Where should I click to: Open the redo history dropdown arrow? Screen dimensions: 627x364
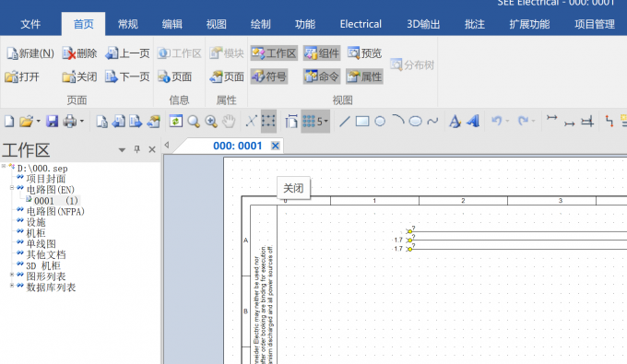click(534, 121)
